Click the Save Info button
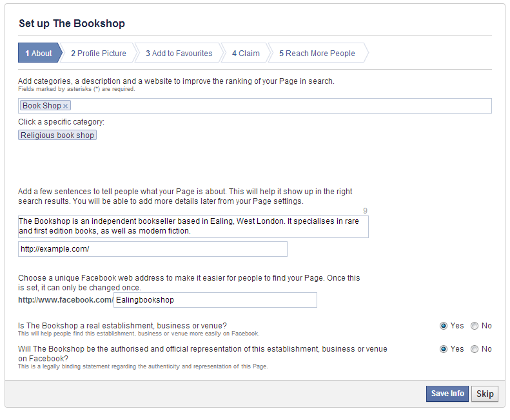Screen dimensions: 510x420 coord(447,394)
